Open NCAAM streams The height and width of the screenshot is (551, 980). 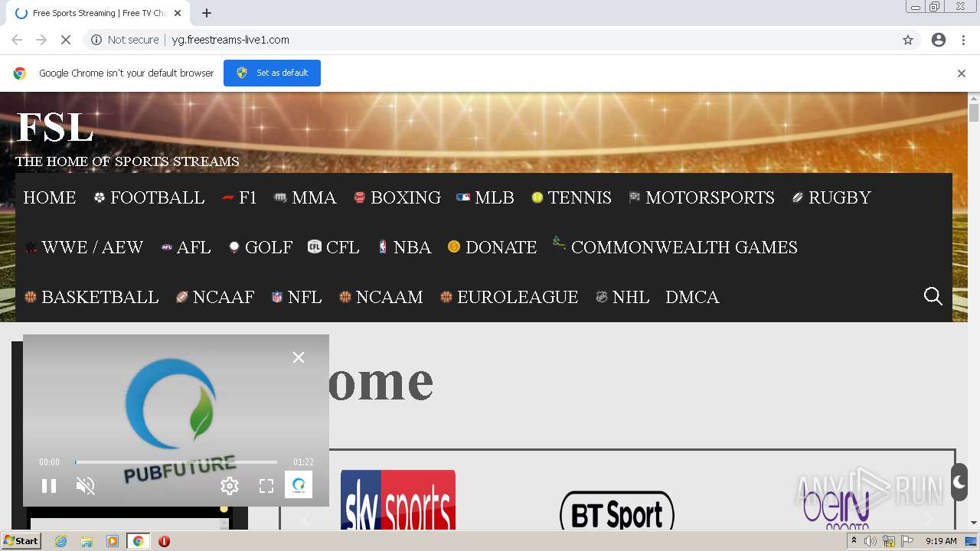click(x=381, y=297)
